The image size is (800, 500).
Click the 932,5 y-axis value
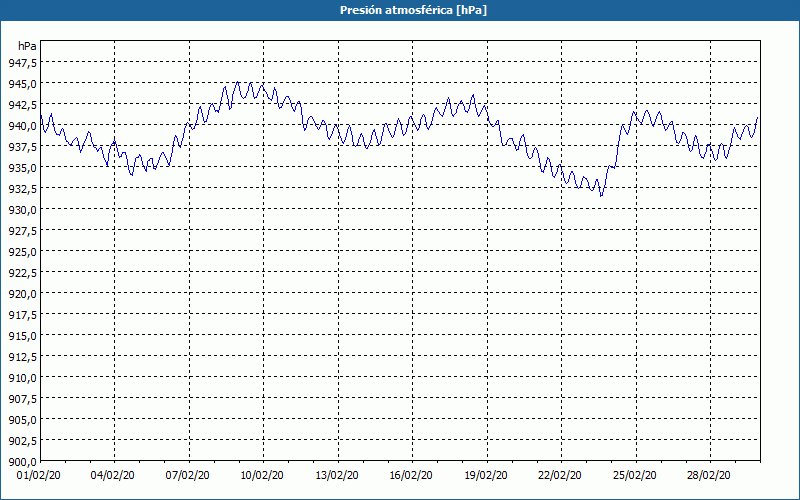coord(22,189)
